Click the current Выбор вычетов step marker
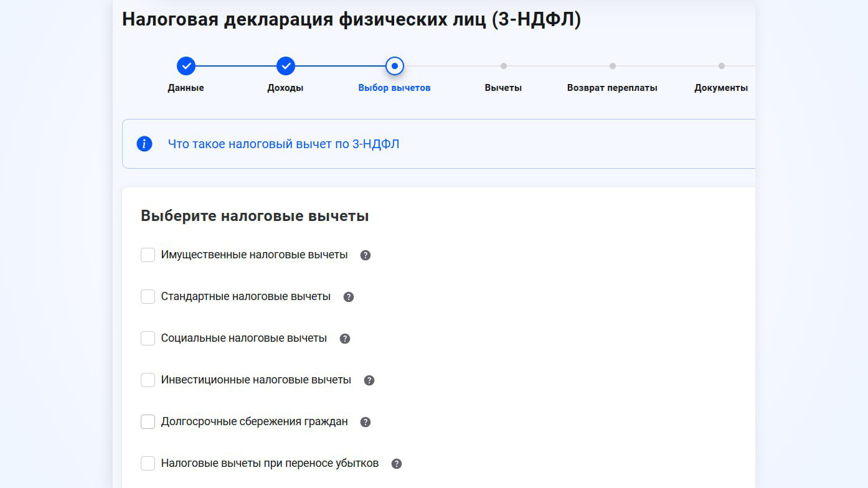The image size is (868, 488). [394, 66]
